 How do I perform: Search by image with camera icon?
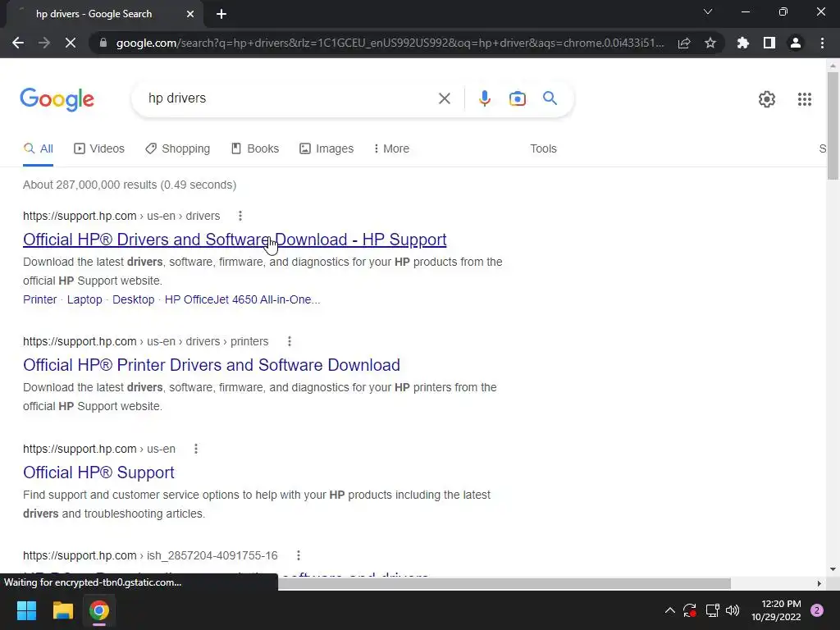click(518, 98)
